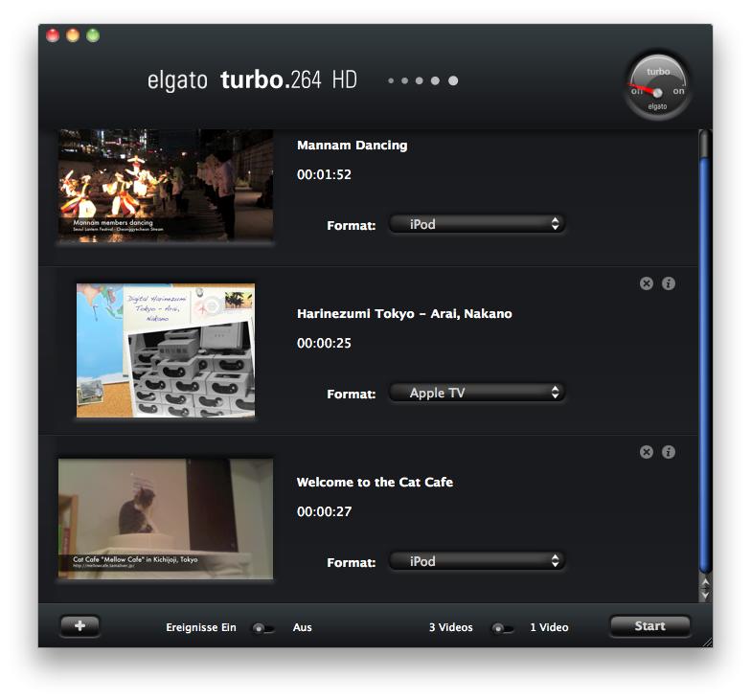Viewport: 751px width, 700px height.
Task: Click the 1 Video label
Action: pos(549,628)
